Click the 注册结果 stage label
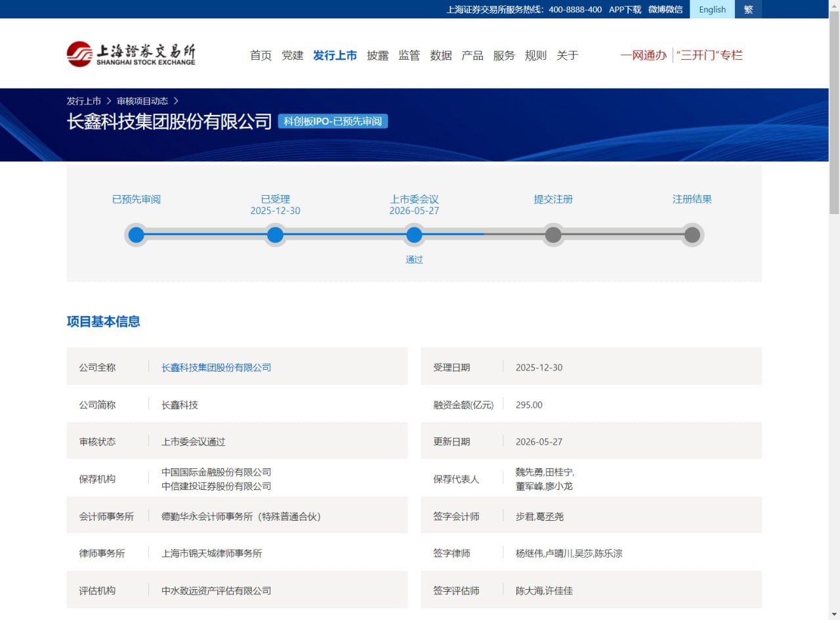Viewport: 840px width, 620px height. coord(692,199)
